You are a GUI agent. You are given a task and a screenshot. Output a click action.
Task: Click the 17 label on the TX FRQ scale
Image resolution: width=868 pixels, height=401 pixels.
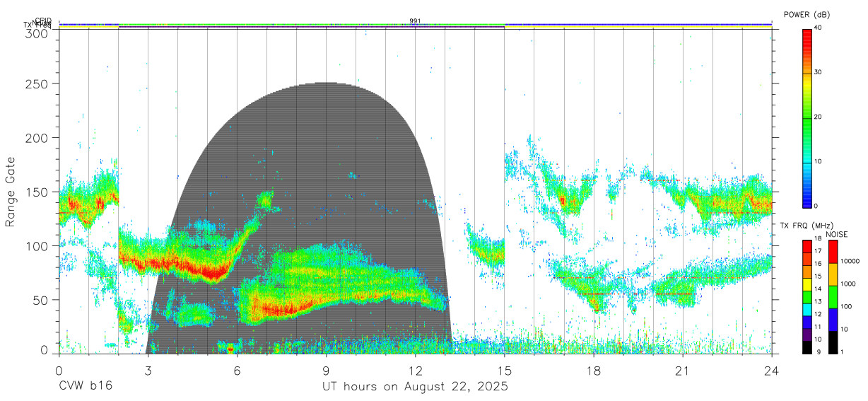click(x=818, y=251)
